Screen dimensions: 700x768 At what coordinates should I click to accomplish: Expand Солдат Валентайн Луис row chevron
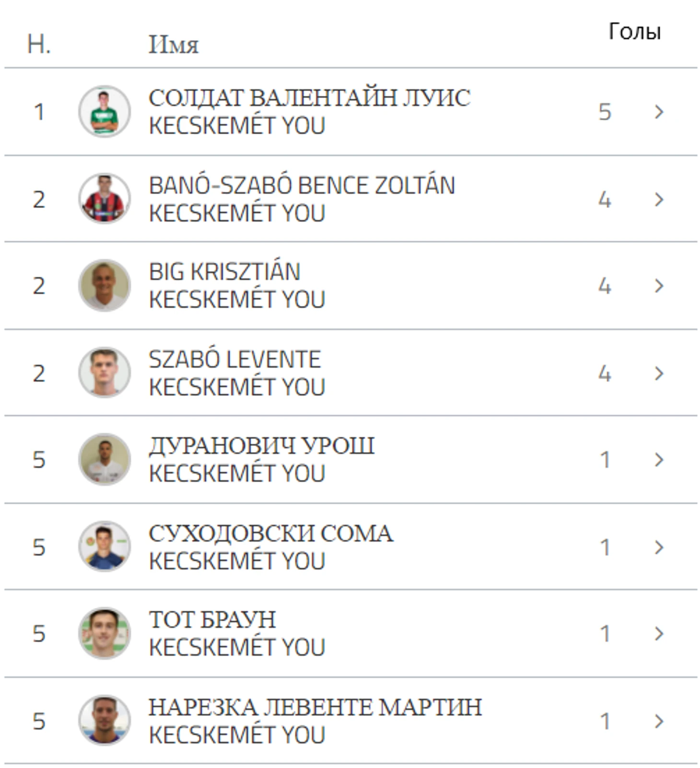tap(659, 112)
